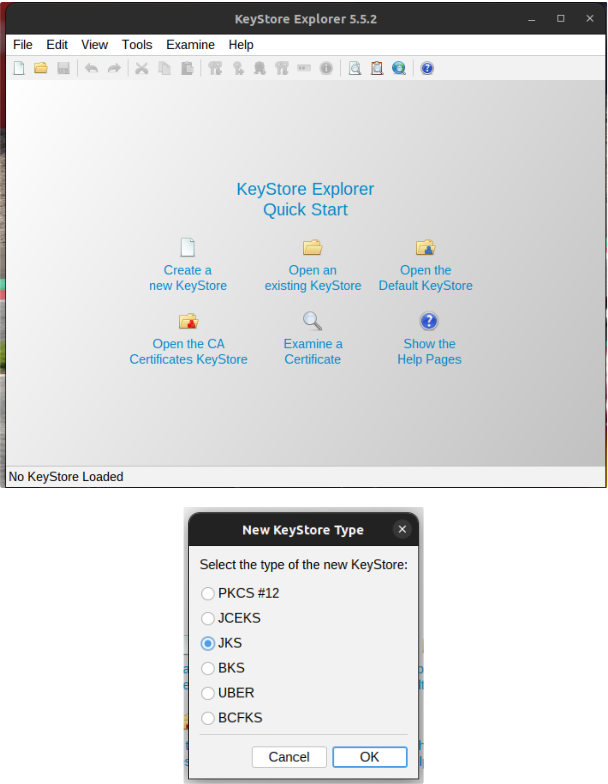Minimize the KeyStore Explorer window
Image resolution: width=608 pixels, height=784 pixels.
532,18
